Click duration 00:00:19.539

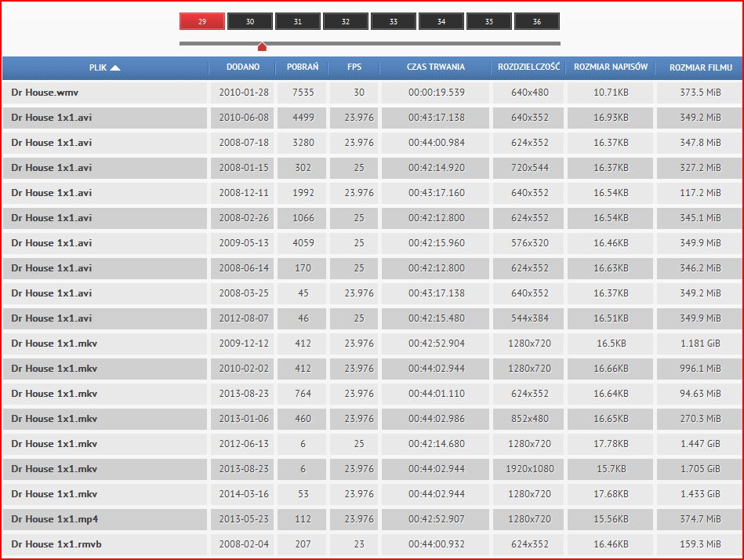click(x=437, y=93)
